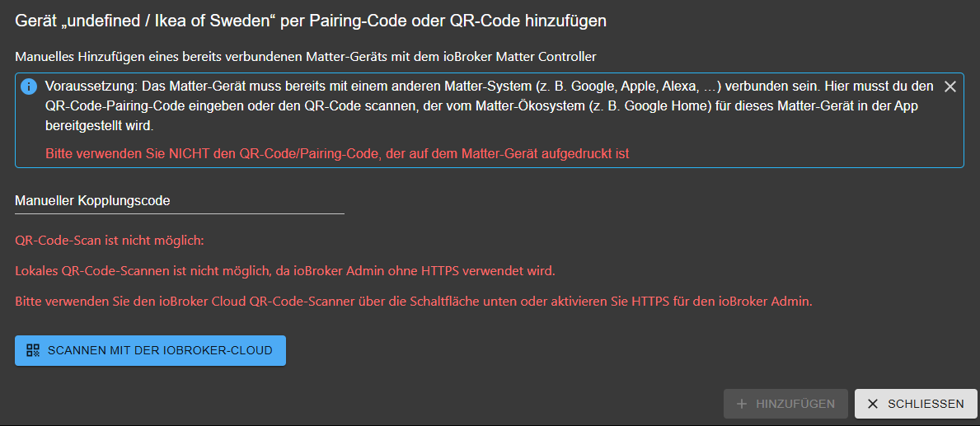
Task: Click the X icon inside the Schliessen button
Action: [873, 404]
